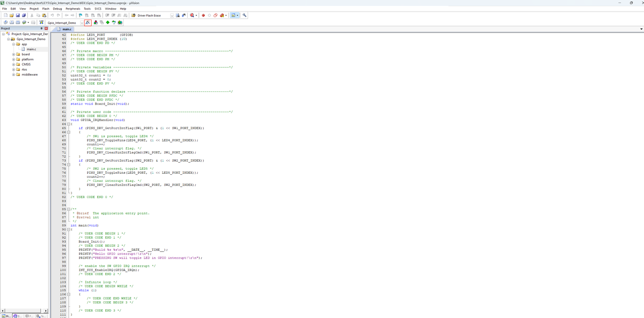The height and width of the screenshot is (318, 644).
Task: Insert a bookmark with flag icon
Action: pyautogui.click(x=80, y=16)
